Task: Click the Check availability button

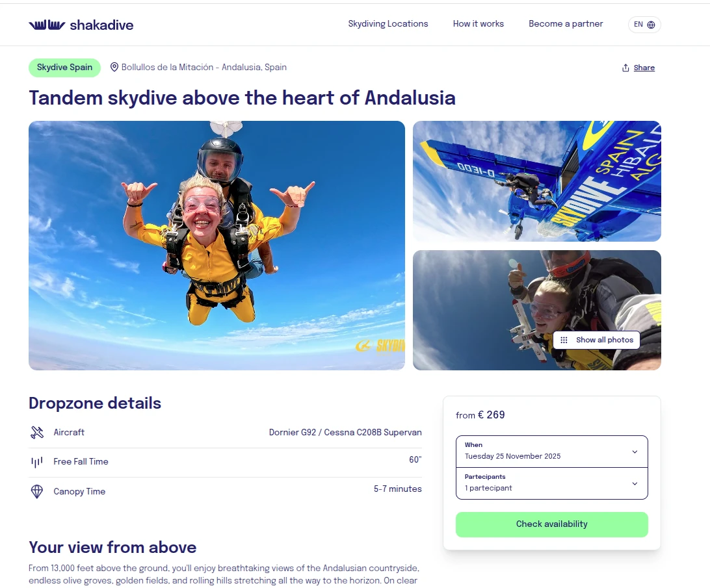Action: point(551,524)
